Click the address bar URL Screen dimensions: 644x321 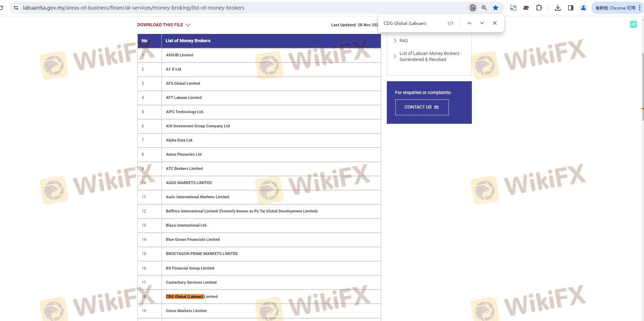pyautogui.click(x=134, y=8)
